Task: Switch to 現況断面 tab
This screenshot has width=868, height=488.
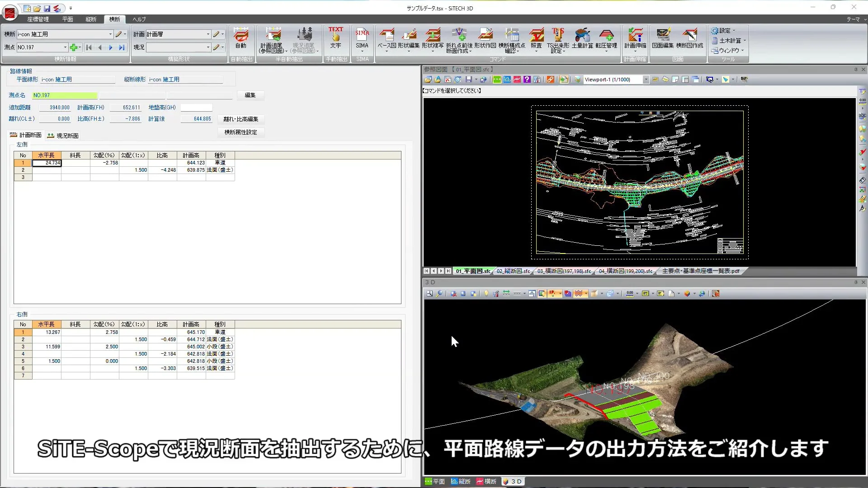Action: [x=63, y=136]
